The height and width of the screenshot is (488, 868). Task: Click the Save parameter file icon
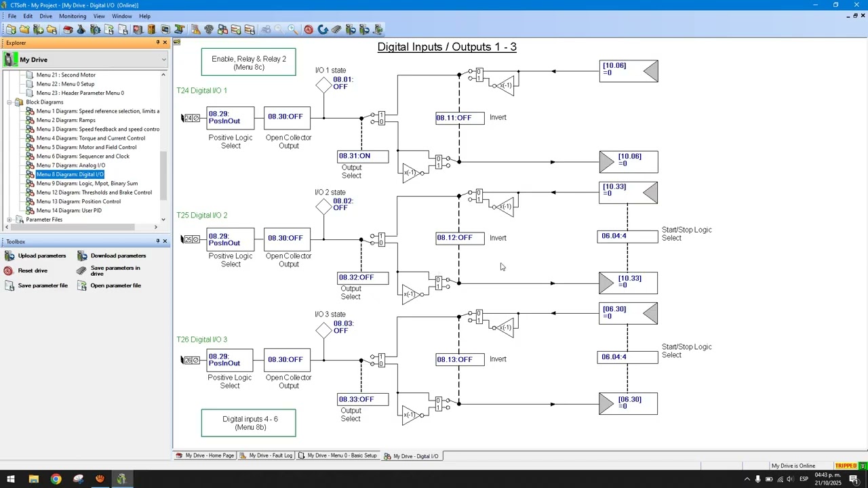9,286
